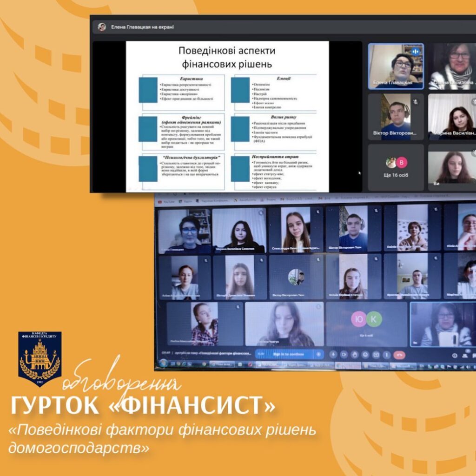Click 'Психологічна бухгалтерія' heading on slide

[x=191, y=157]
